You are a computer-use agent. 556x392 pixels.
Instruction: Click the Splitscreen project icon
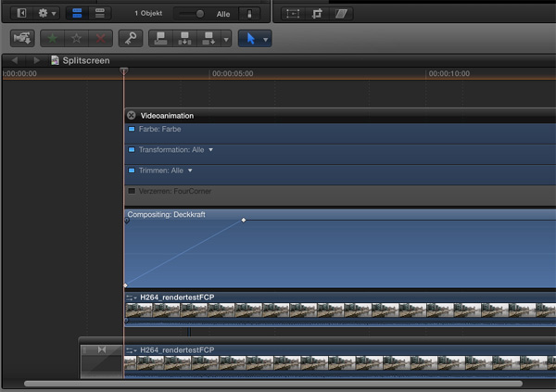[55, 60]
